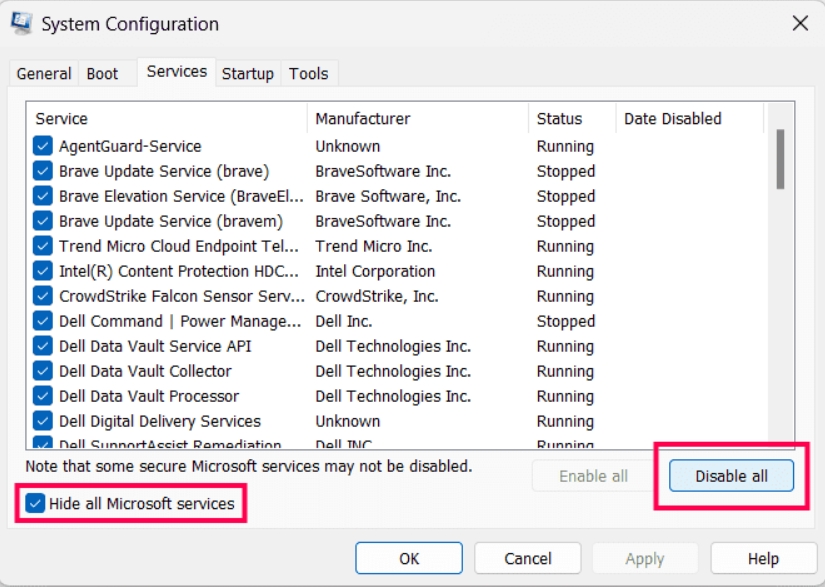Sort list by Service column header
825x587 pixels.
point(165,119)
